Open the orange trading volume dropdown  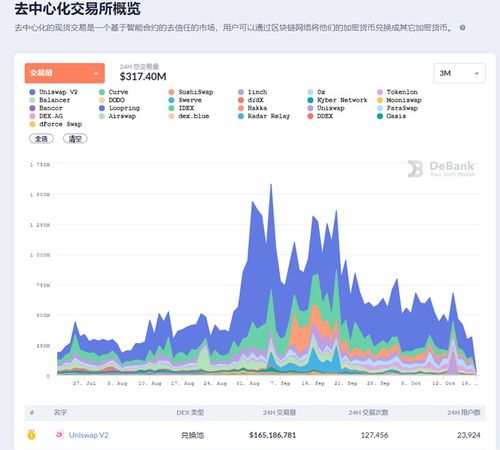pos(65,73)
